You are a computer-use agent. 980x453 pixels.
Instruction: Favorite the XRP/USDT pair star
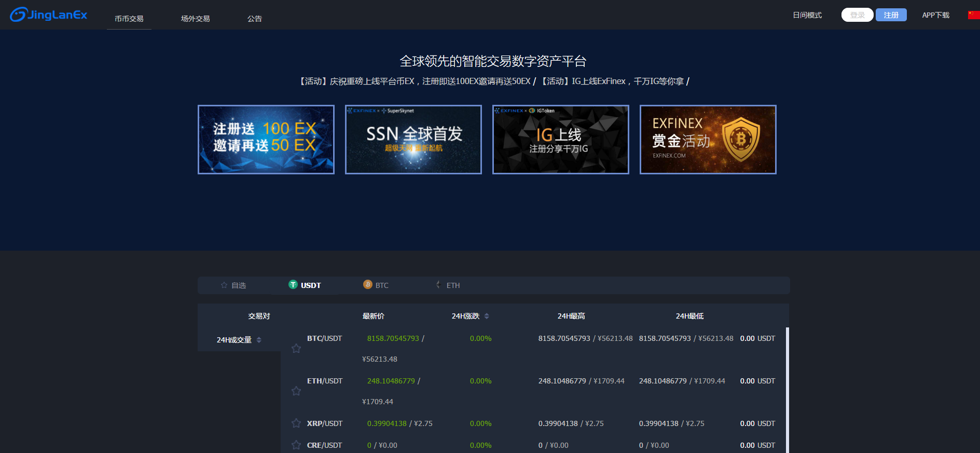(296, 423)
